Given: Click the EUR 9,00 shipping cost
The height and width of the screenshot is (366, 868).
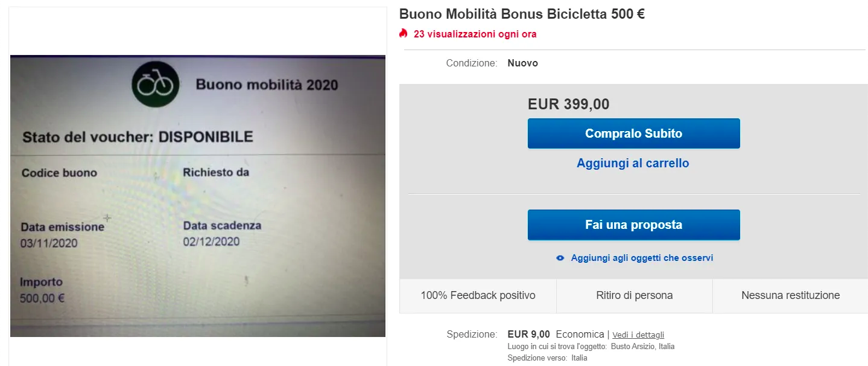Looking at the screenshot, I should coord(528,334).
